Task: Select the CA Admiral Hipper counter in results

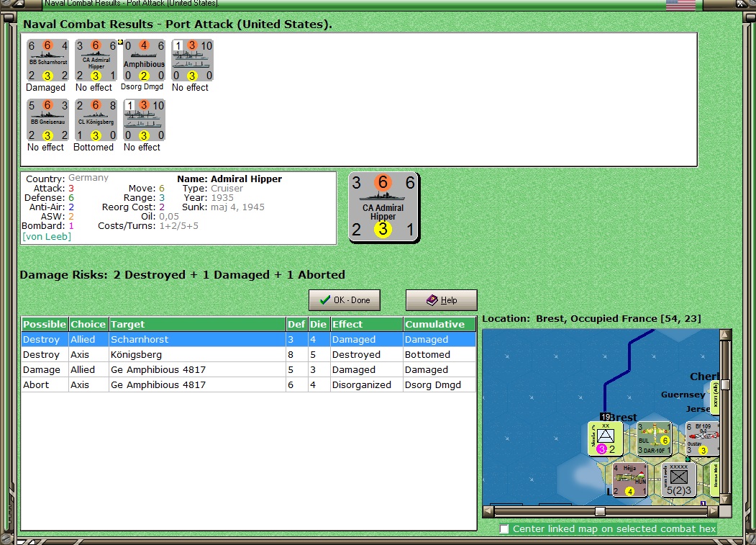Action: (x=96, y=60)
